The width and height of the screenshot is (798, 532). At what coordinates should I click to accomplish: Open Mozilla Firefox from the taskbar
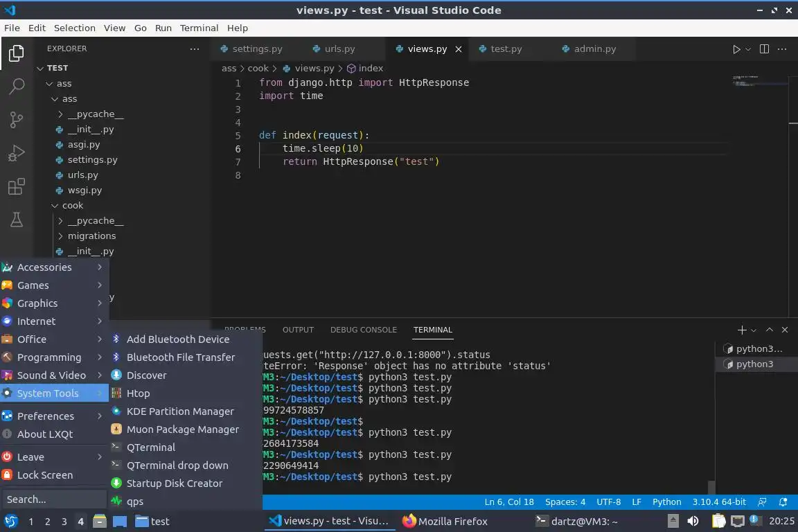tap(445, 522)
